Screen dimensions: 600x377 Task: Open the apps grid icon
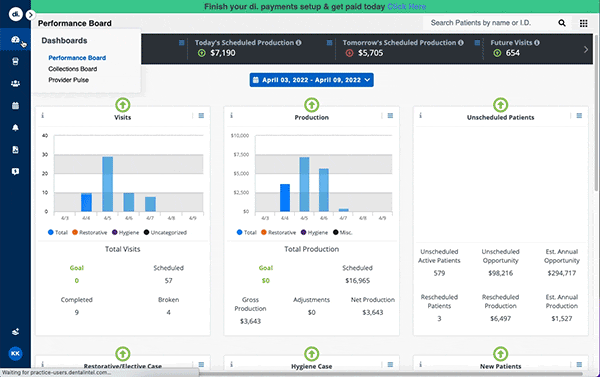pos(583,23)
